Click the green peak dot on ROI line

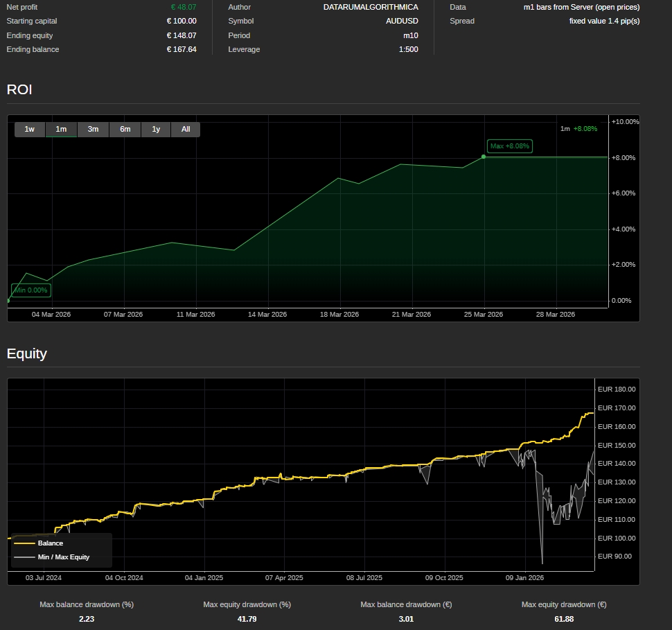tap(484, 157)
